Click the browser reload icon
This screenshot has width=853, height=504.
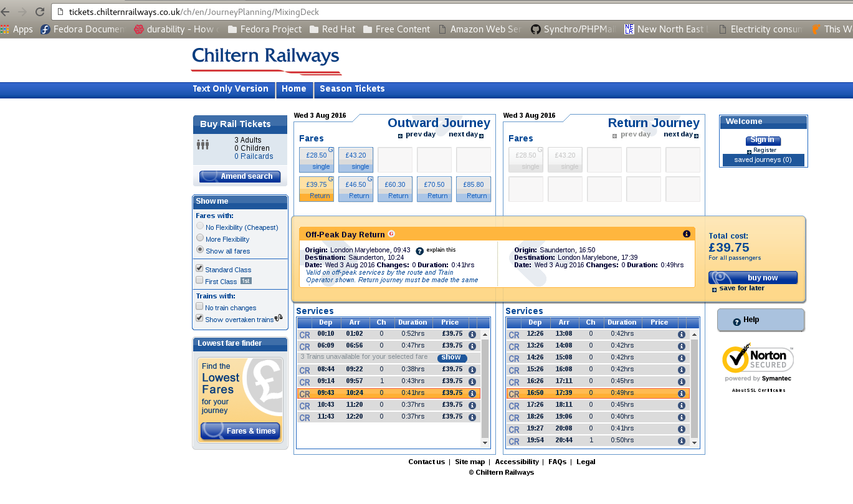click(40, 12)
